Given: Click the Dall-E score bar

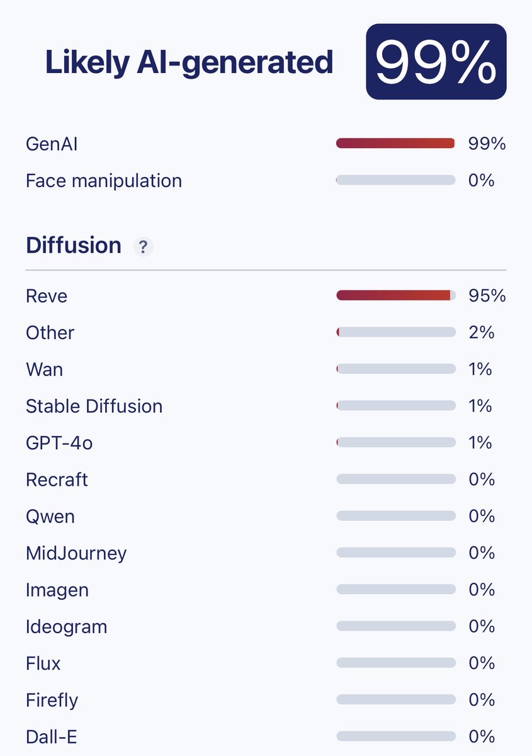Looking at the screenshot, I should (x=395, y=736).
